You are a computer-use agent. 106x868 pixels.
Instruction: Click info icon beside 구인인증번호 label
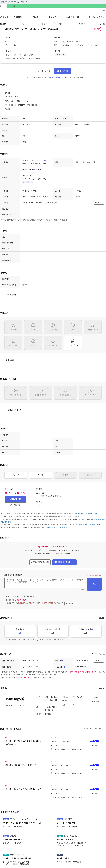coord(65,667)
